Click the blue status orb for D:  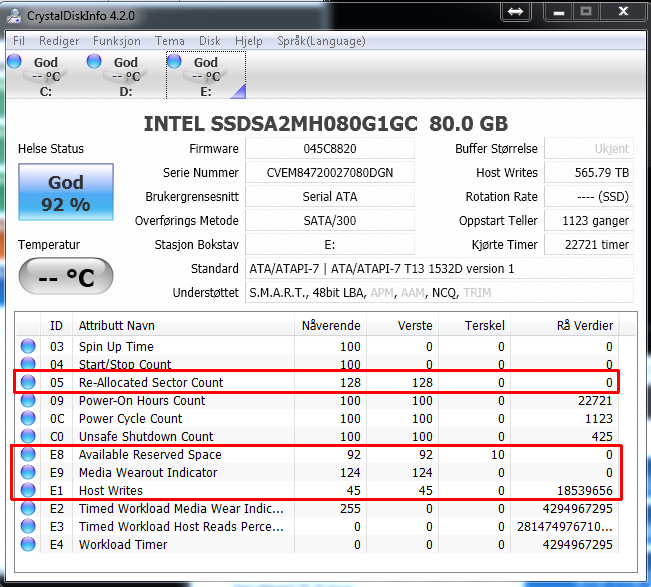pyautogui.click(x=94, y=61)
